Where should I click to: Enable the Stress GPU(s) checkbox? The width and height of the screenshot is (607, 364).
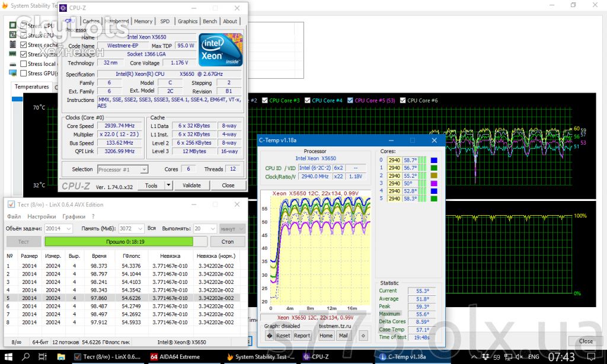click(24, 73)
